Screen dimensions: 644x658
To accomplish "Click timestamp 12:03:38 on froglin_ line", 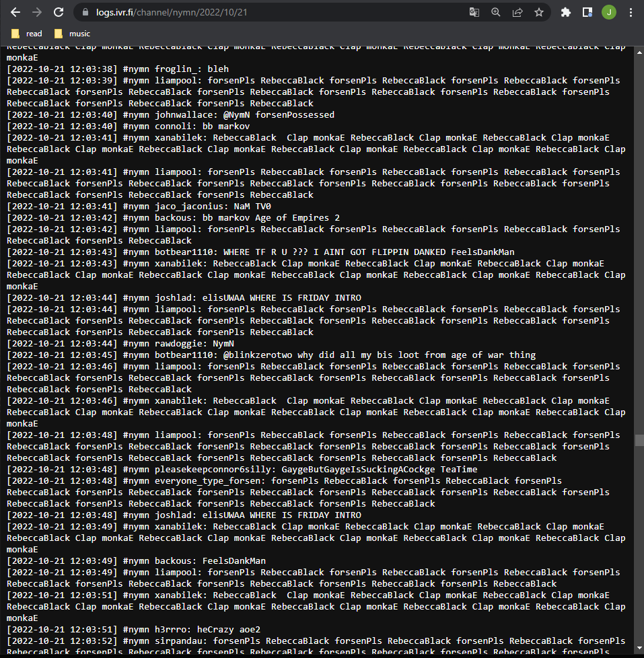I will [x=62, y=69].
